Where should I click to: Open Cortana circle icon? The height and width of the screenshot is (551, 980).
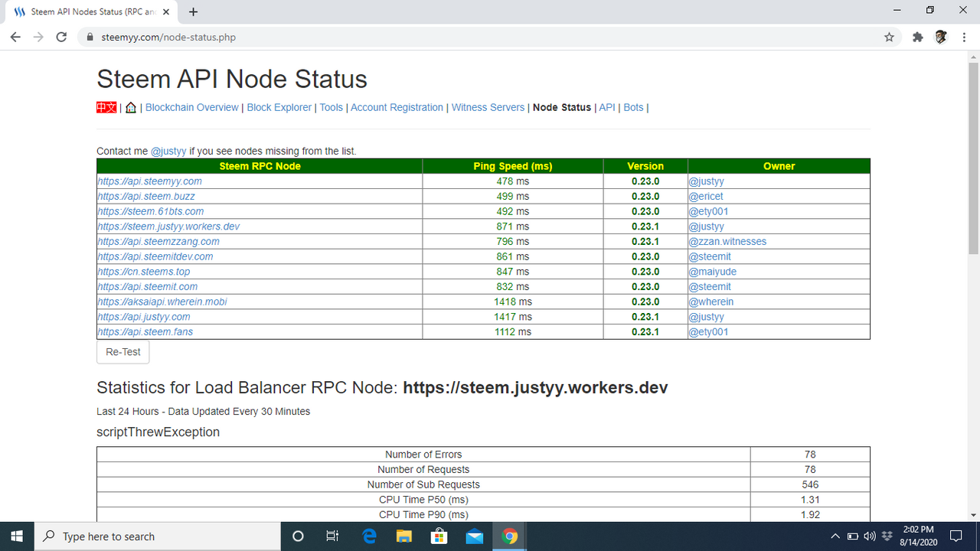click(299, 536)
